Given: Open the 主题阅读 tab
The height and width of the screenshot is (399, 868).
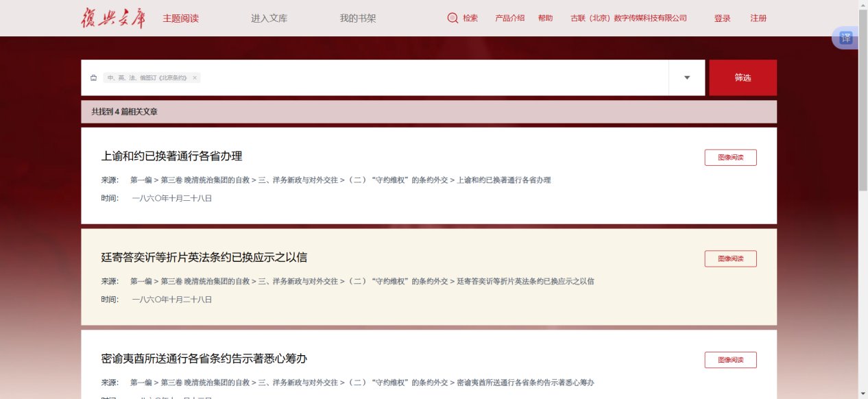Looking at the screenshot, I should 180,19.
